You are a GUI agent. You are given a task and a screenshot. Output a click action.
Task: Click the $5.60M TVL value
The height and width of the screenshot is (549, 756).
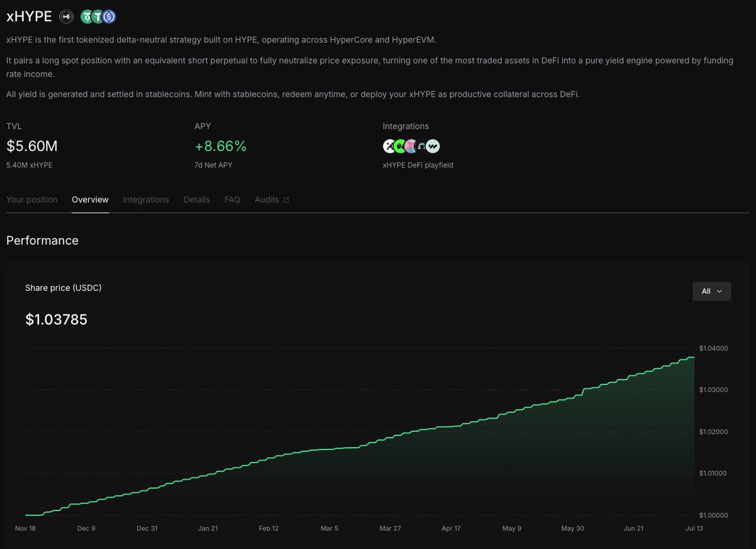(32, 146)
